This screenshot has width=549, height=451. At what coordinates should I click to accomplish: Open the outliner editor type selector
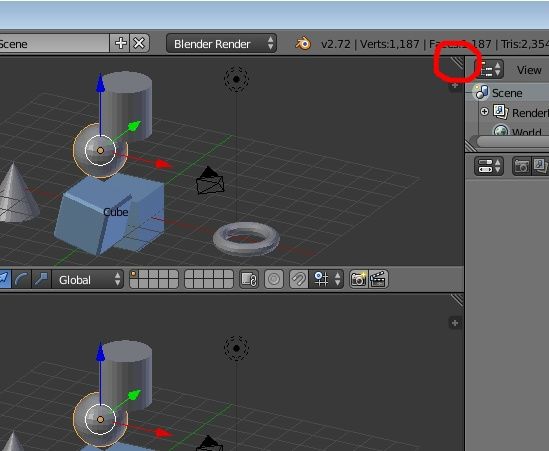(489, 69)
